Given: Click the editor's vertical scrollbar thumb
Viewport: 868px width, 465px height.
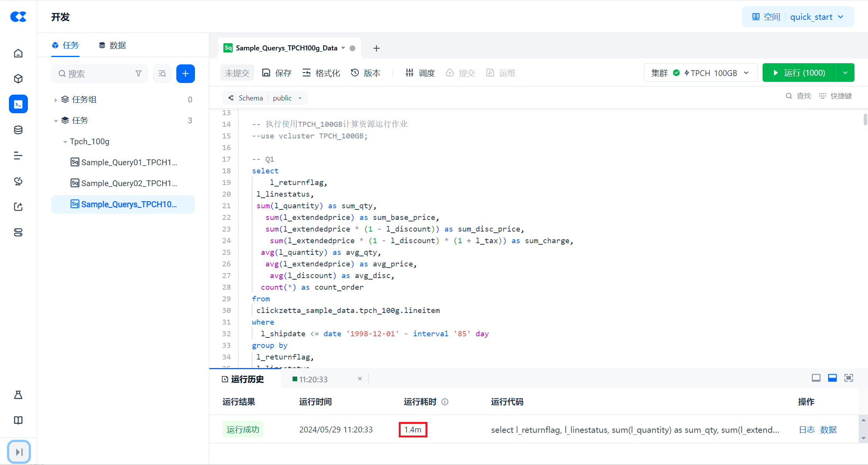Looking at the screenshot, I should [x=865, y=119].
